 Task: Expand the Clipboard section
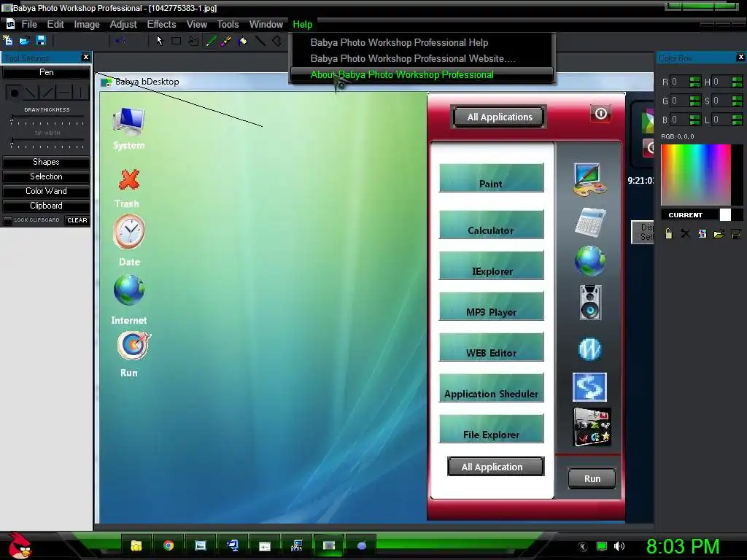[46, 206]
